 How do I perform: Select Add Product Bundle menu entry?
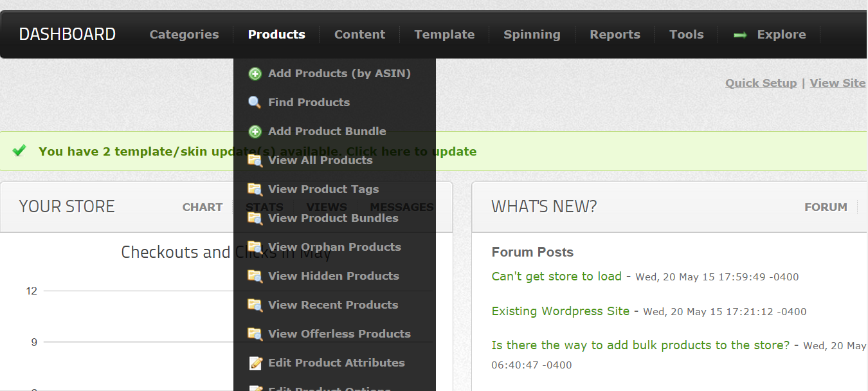(x=327, y=131)
